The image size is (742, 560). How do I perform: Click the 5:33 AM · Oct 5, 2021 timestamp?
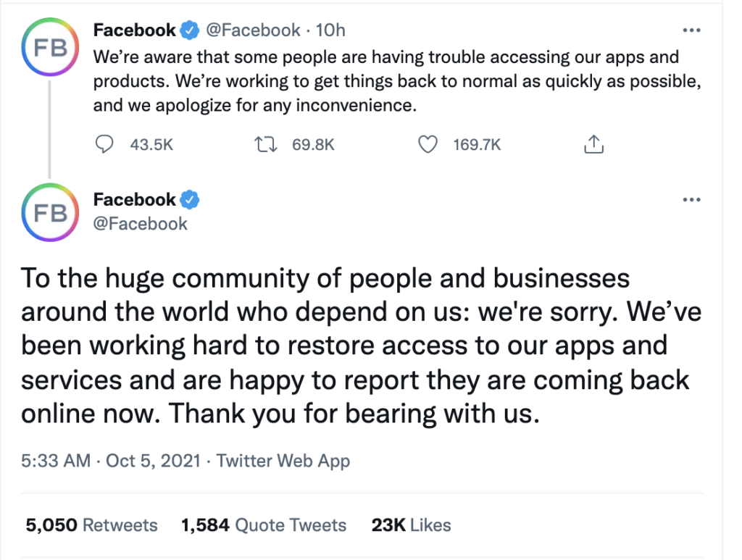110,461
